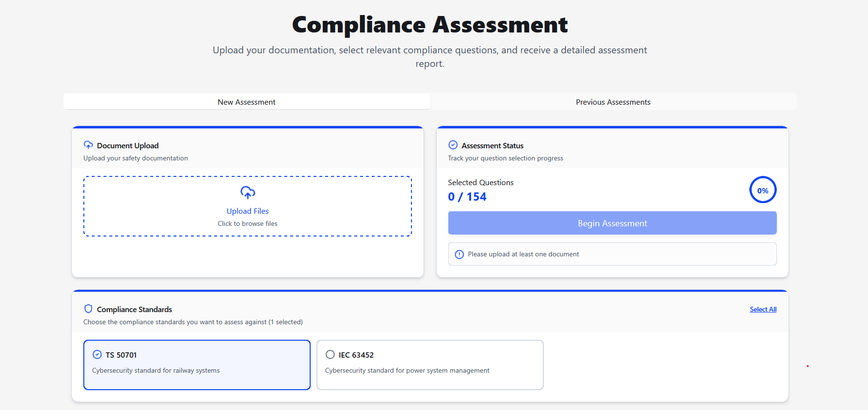Click the Upload Files link text

(248, 211)
